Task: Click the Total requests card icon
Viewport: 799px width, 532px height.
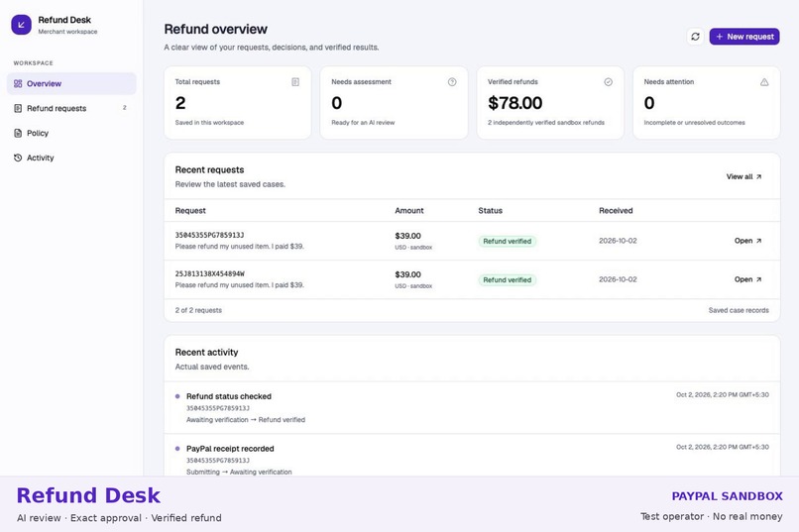Action: [295, 82]
